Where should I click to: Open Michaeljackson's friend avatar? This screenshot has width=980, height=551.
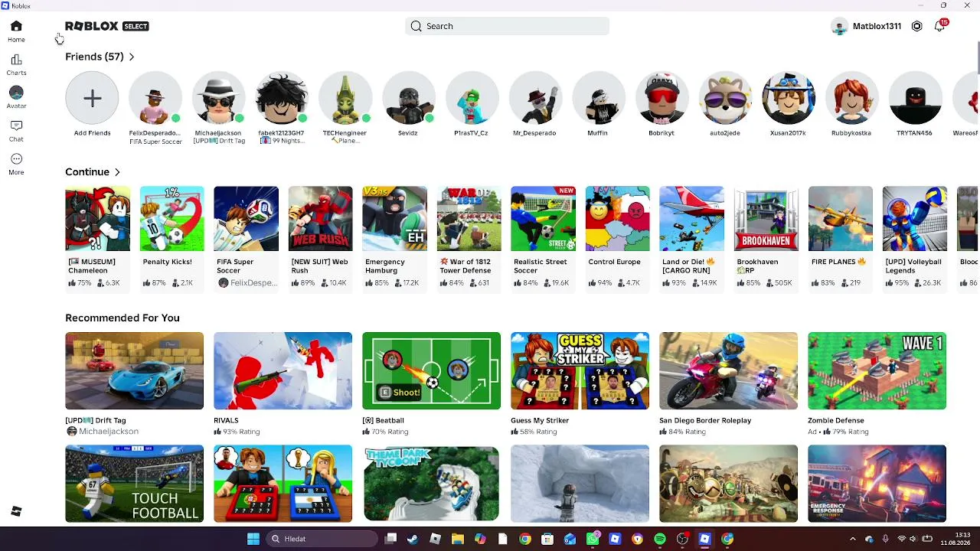(219, 98)
